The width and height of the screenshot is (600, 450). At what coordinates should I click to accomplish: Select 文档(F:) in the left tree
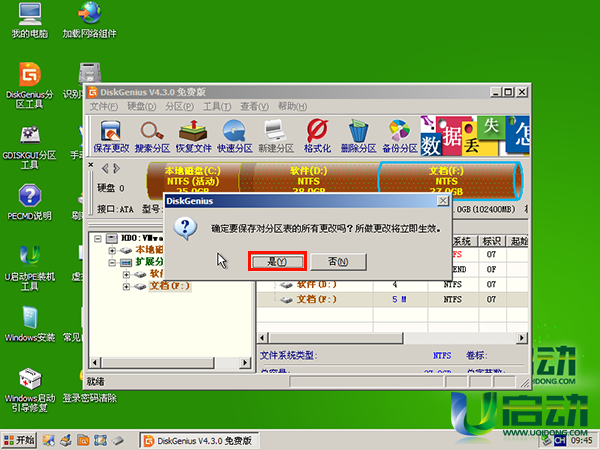pos(169,286)
